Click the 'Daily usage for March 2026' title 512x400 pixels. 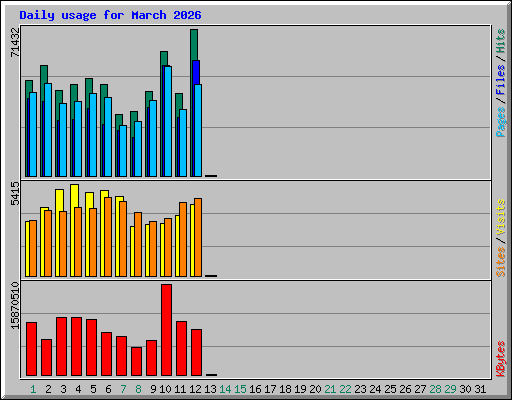point(110,15)
